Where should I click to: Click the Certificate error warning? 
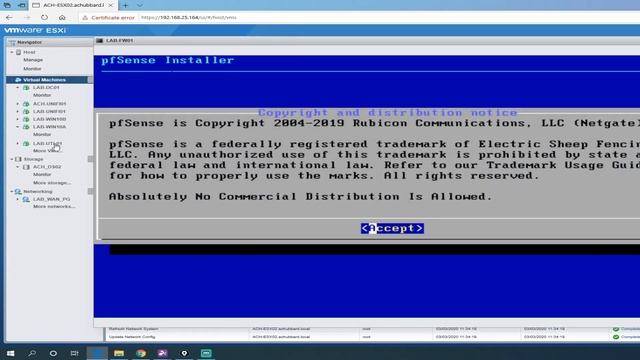(x=109, y=18)
